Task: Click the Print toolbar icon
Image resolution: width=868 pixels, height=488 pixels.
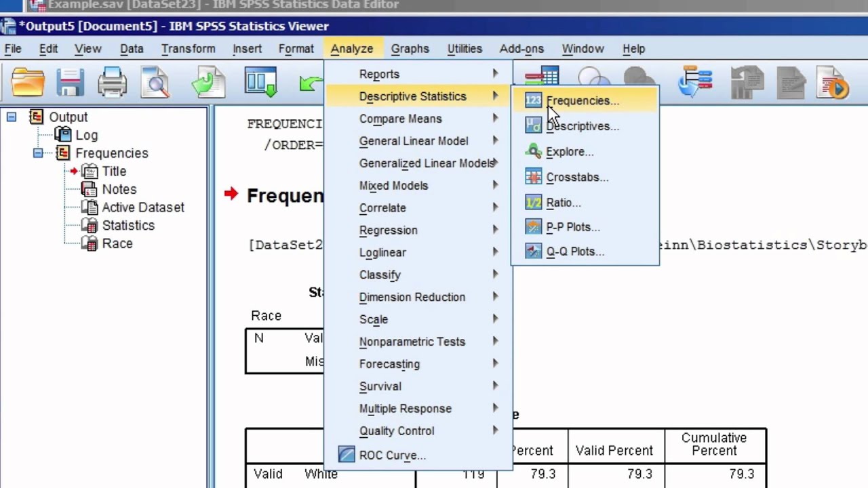Action: pos(112,83)
